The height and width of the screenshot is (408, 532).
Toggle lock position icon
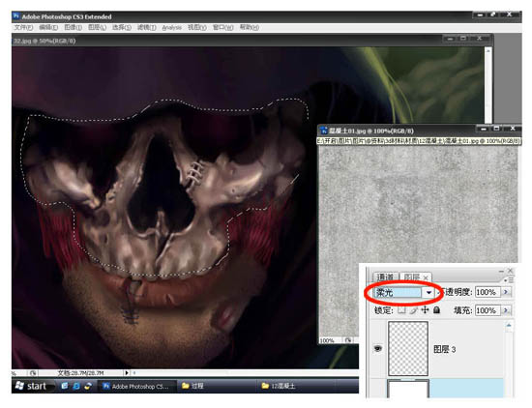[x=425, y=310]
